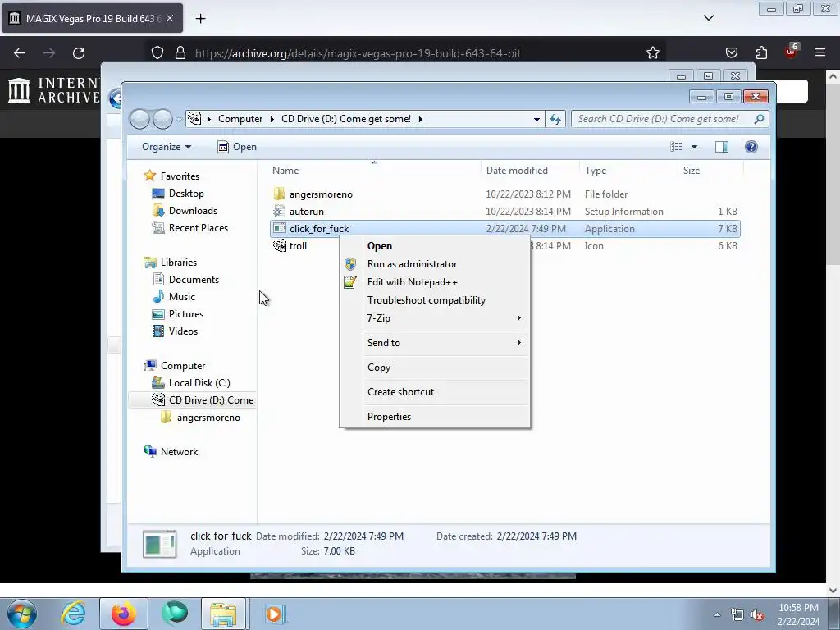Open Desktop in the navigation pane
This screenshot has height=630, width=840.
(186, 194)
